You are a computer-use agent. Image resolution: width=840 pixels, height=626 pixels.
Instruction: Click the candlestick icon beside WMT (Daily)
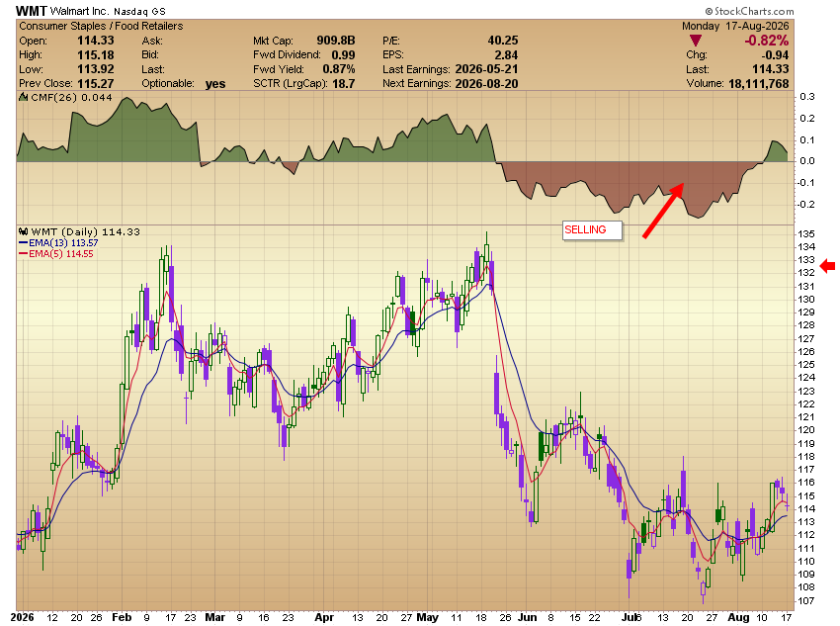[23, 231]
